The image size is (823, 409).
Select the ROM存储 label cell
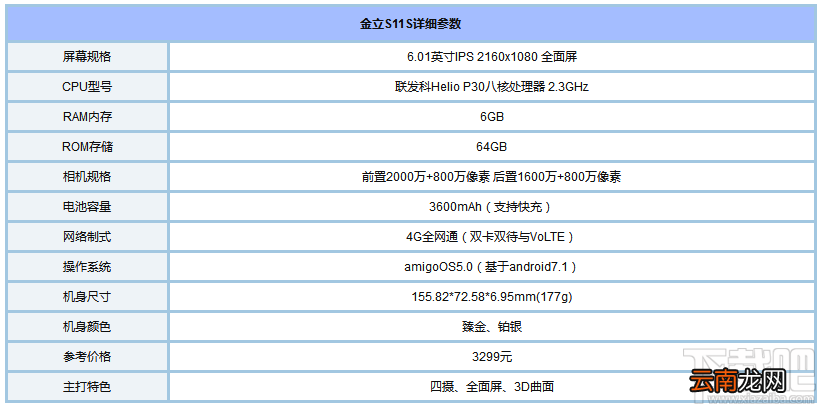point(87,146)
